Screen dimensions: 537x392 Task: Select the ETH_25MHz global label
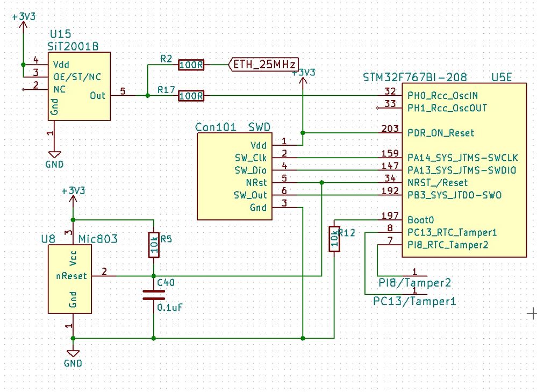[264, 65]
